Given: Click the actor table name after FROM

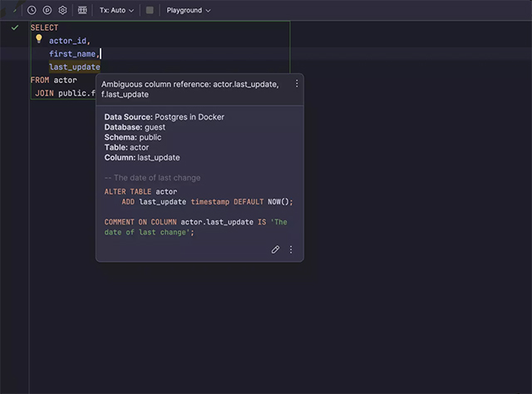Looking at the screenshot, I should (x=66, y=81).
